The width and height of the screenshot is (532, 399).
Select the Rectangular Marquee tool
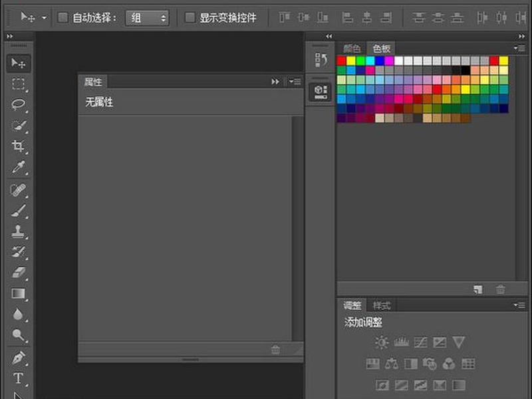[19, 84]
